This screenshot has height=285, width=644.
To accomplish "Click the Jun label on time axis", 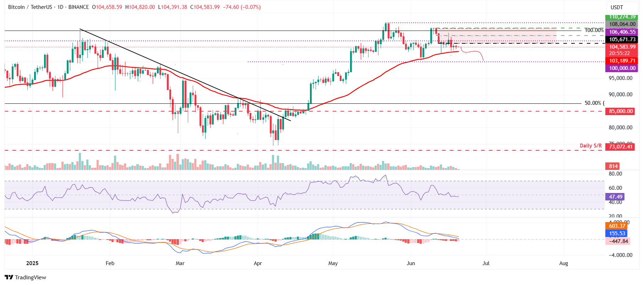I will point(411,263).
